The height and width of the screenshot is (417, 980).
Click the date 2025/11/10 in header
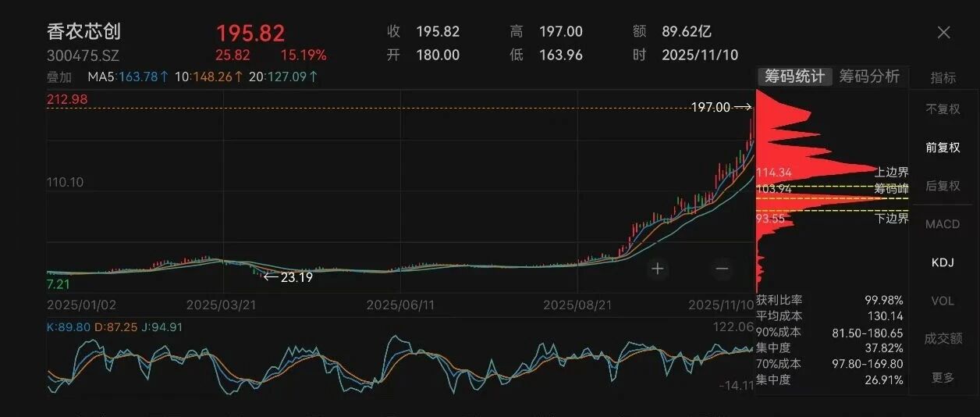tap(700, 55)
